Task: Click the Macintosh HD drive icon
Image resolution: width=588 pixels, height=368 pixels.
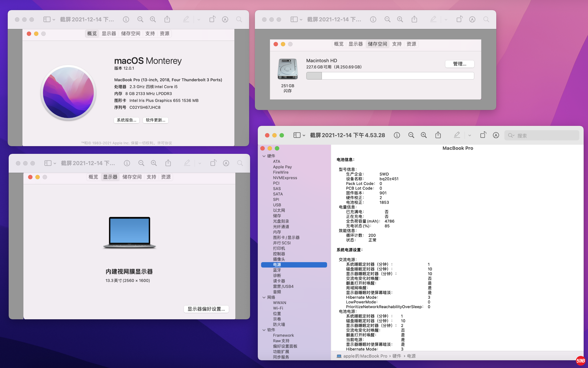Action: [x=288, y=69]
